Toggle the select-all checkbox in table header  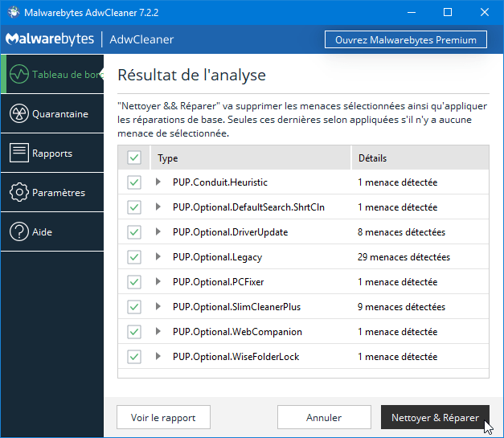134,158
